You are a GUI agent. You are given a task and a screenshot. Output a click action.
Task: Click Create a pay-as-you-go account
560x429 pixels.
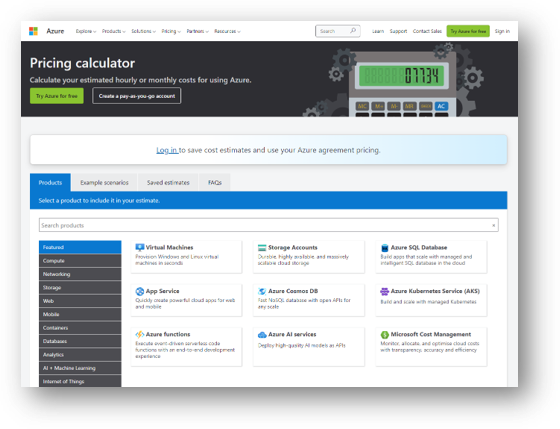click(137, 96)
